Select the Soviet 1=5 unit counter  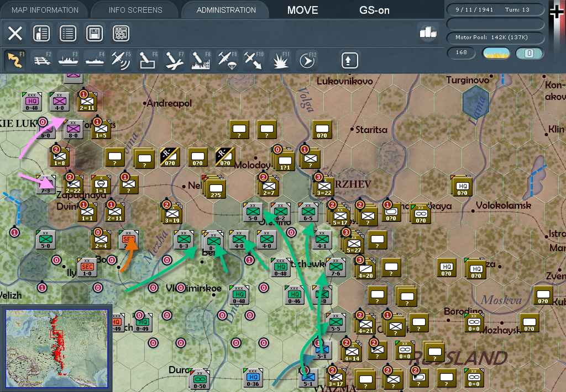point(101,129)
